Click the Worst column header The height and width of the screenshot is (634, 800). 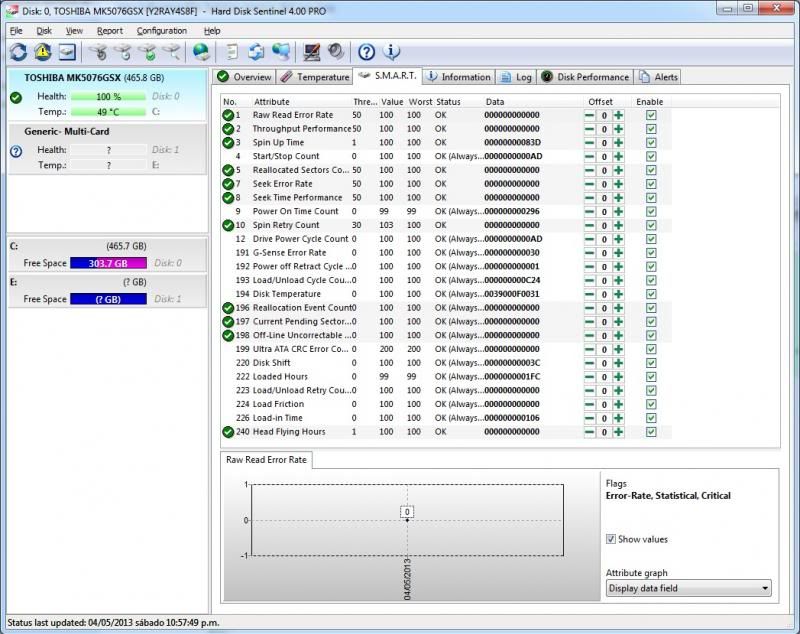click(420, 102)
